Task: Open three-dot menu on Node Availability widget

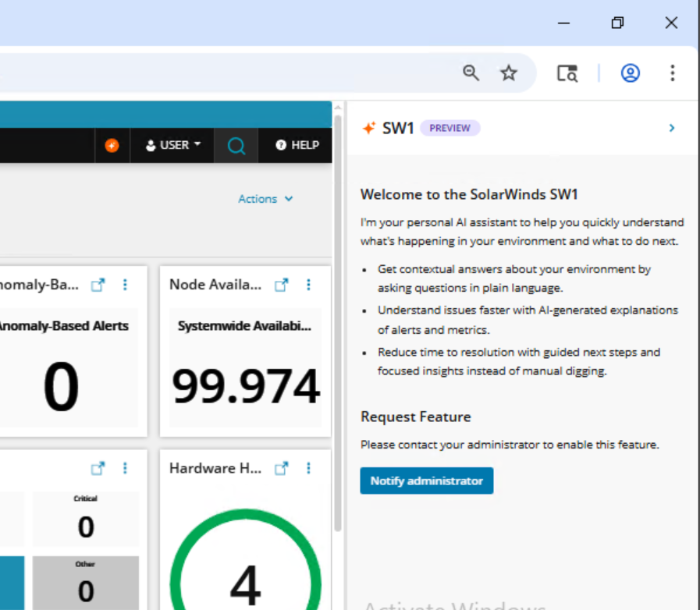Action: [308, 285]
